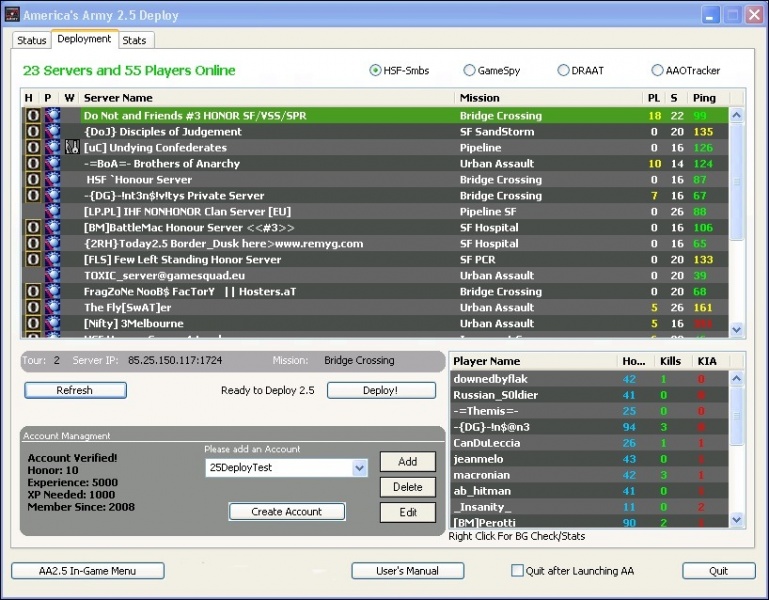The height and width of the screenshot is (600, 769).
Task: Open the 25DeployTest account dropdown
Action: (359, 468)
